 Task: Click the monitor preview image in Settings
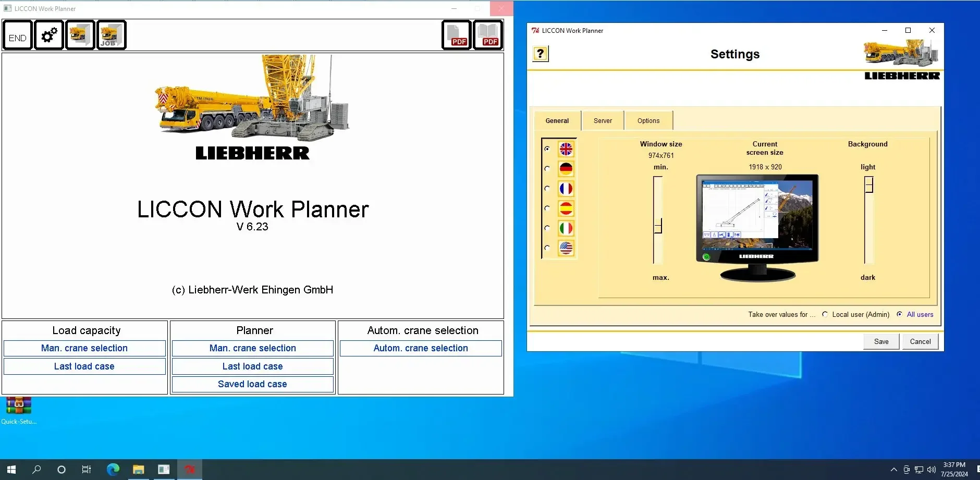[x=757, y=228]
